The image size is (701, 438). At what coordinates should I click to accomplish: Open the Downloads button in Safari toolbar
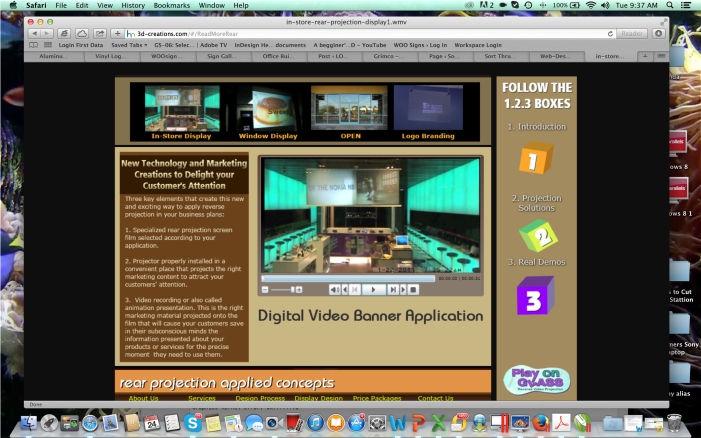pyautogui.click(x=658, y=34)
